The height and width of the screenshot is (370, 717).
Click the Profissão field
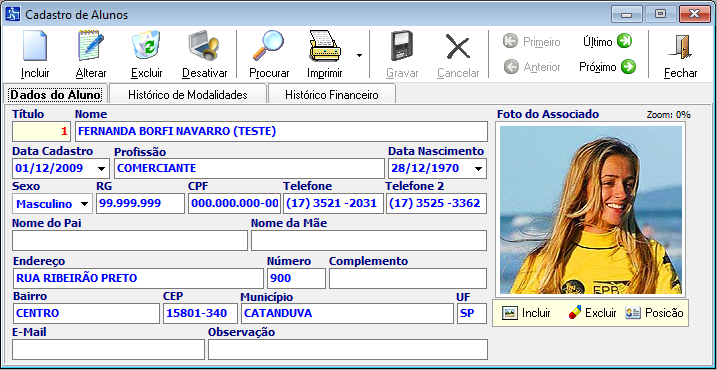tap(249, 168)
